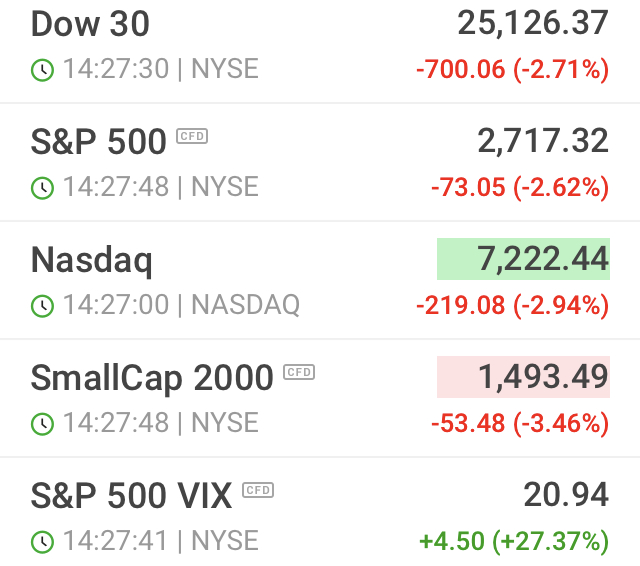This screenshot has height=566, width=640.
Task: Open the S&P 500 index name
Action: click(98, 142)
